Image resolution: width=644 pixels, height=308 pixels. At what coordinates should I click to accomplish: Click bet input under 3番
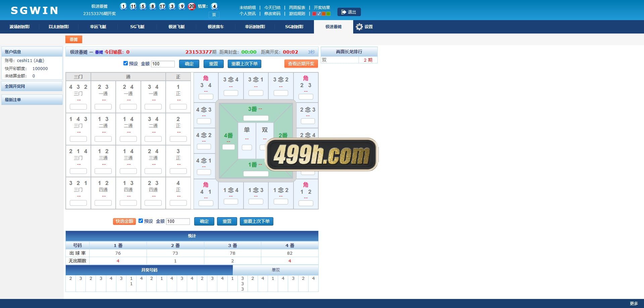[256, 118]
